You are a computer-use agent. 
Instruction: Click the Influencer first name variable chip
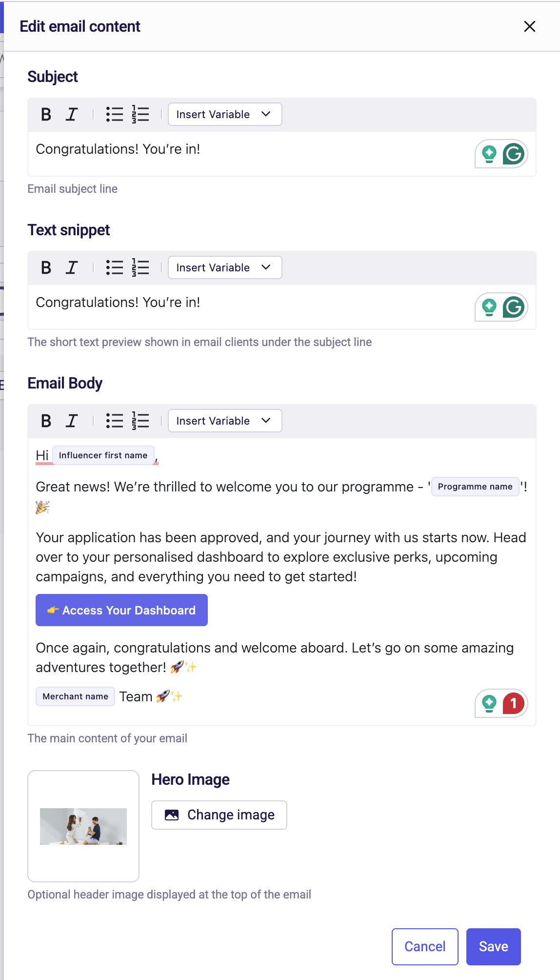coord(103,455)
